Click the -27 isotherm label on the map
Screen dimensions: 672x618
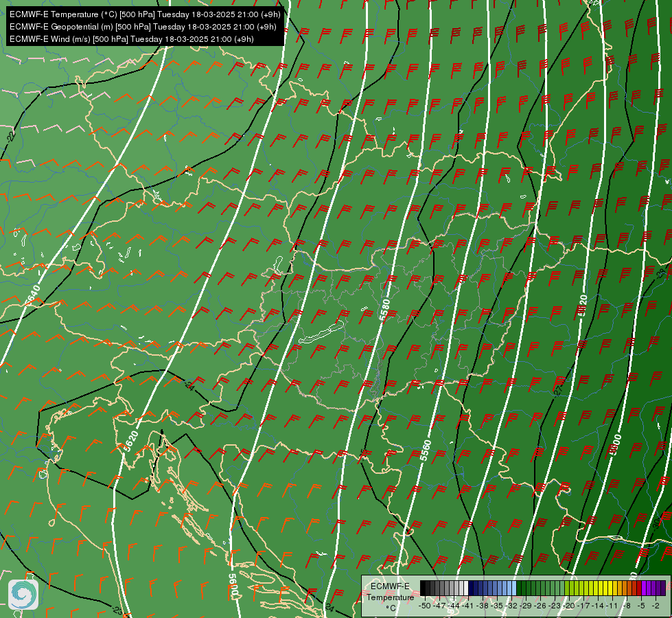coord(558,390)
